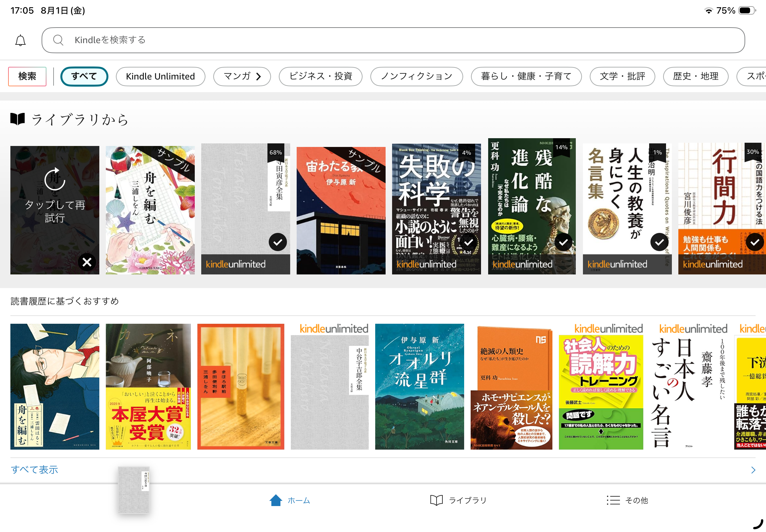Viewport: 766px width, 532px height.
Task: Tap the 読書履歴に基づくおすすめ heading
Action: click(65, 301)
